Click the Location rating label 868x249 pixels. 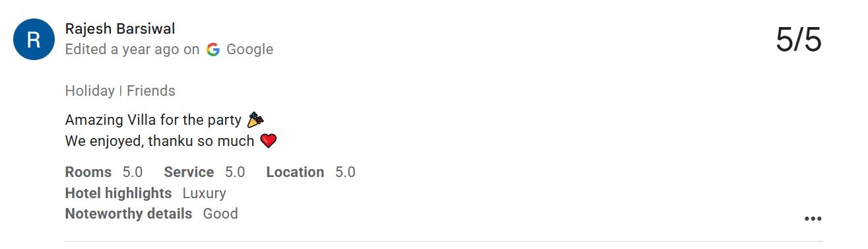tap(295, 172)
